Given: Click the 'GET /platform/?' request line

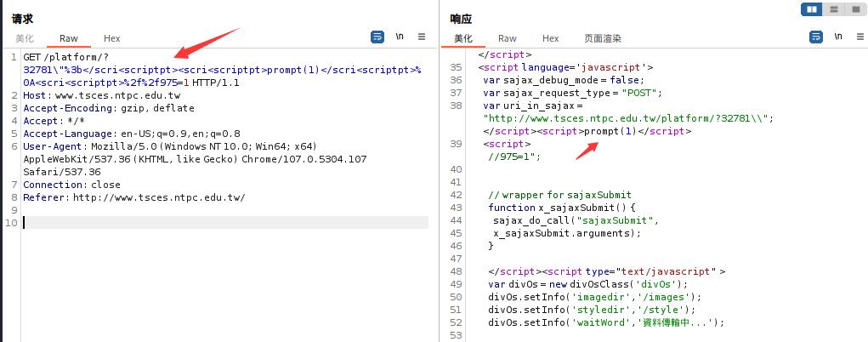Looking at the screenshot, I should click(67, 56).
